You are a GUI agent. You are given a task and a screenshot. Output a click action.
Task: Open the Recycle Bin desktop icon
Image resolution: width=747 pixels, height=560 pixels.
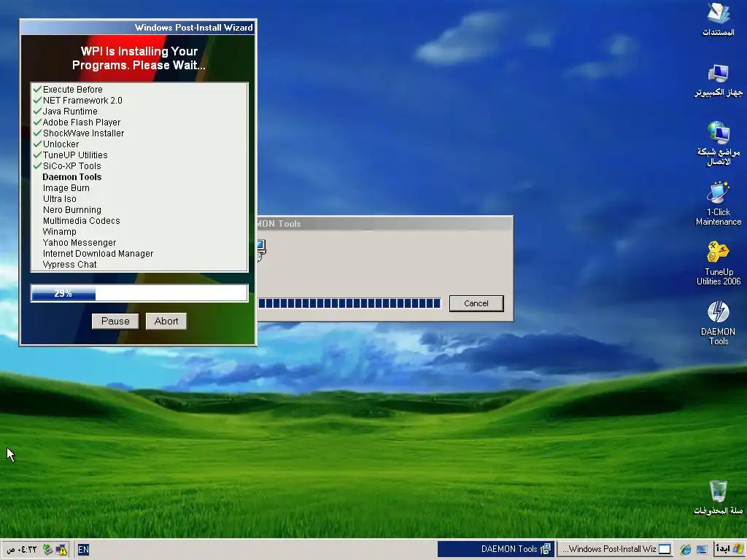click(x=718, y=497)
